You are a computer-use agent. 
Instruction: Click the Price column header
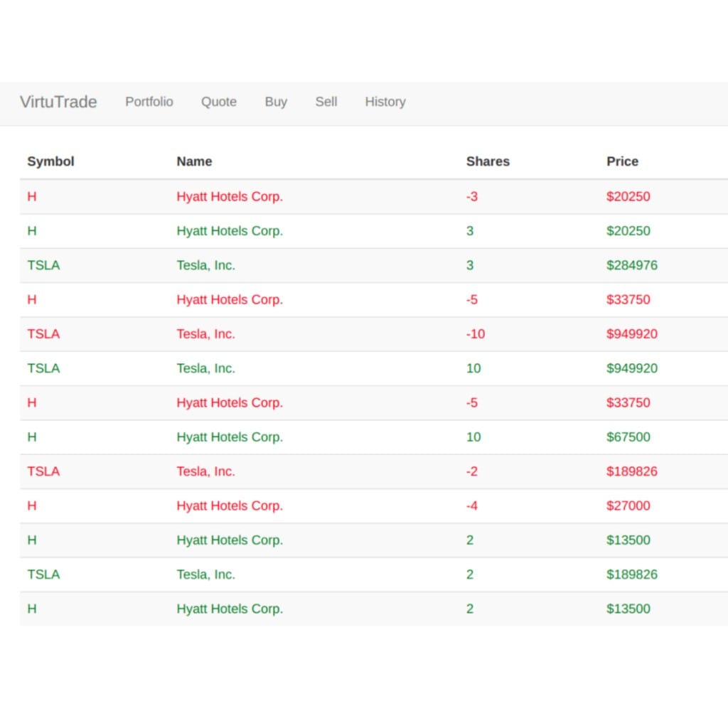click(x=622, y=161)
